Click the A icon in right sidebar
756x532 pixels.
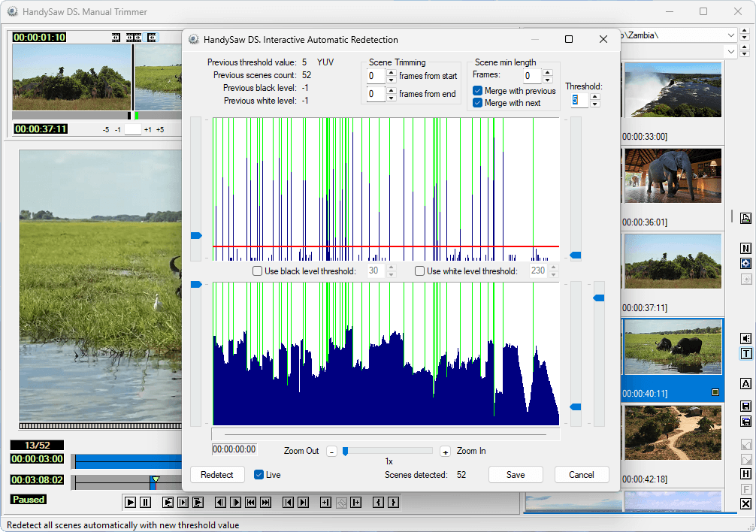click(x=745, y=384)
